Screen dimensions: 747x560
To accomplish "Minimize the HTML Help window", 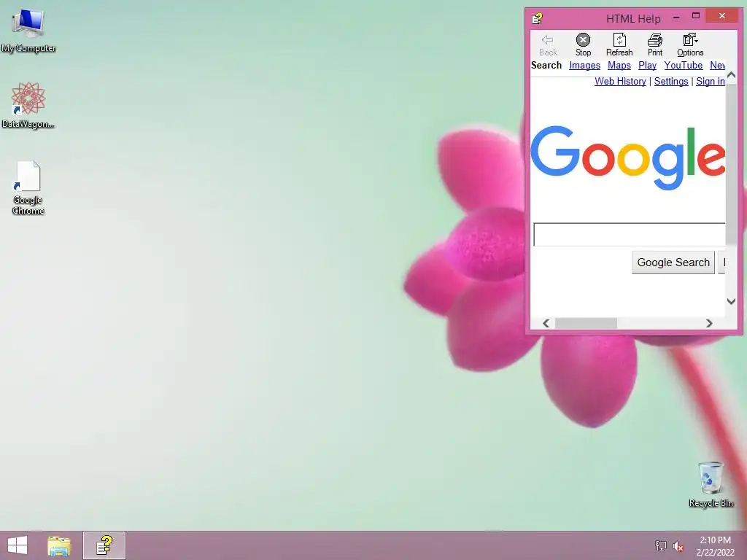I will pyautogui.click(x=676, y=17).
